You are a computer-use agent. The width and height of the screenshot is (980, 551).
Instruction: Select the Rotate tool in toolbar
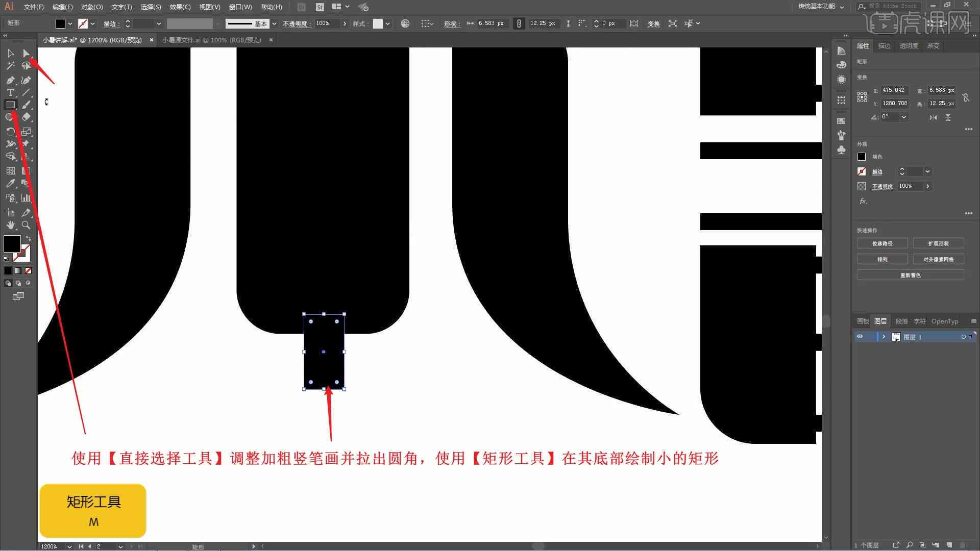pyautogui.click(x=10, y=131)
